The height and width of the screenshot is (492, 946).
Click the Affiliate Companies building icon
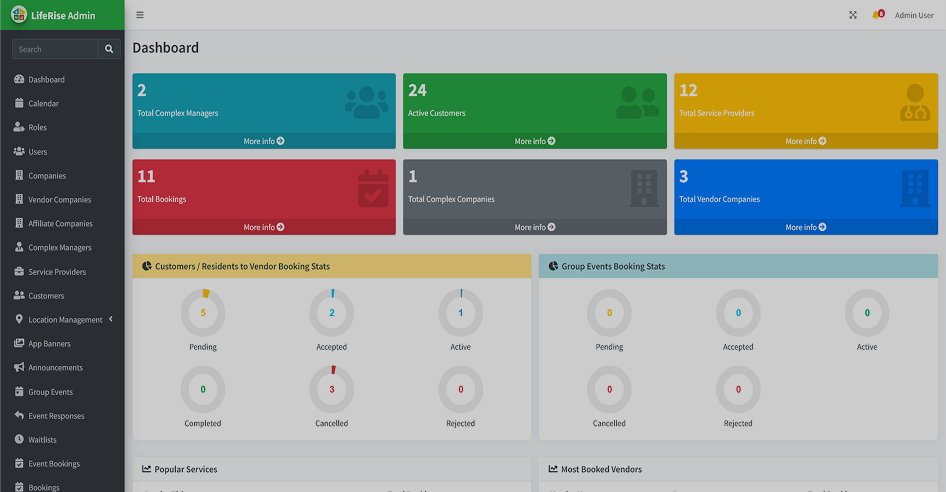19,223
